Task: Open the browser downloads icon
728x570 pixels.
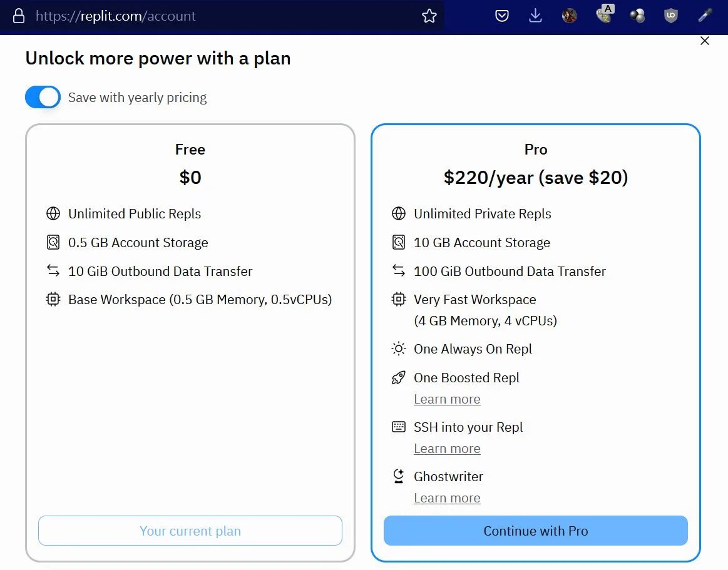Action: click(535, 15)
